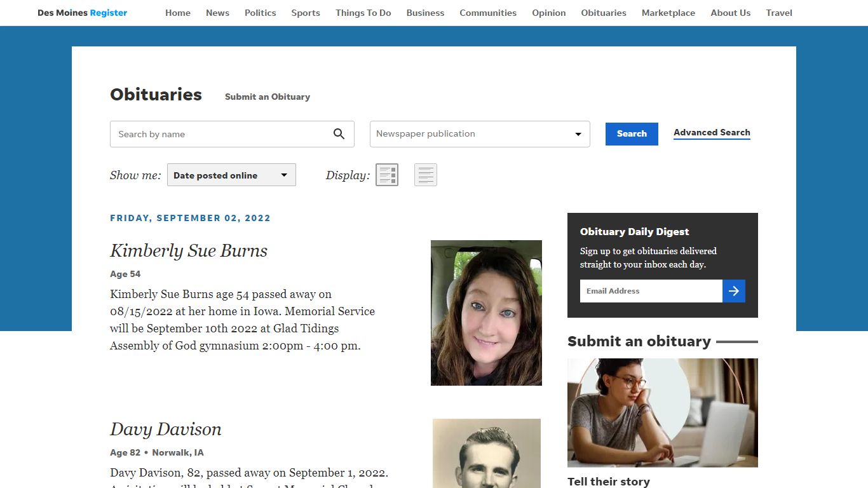The width and height of the screenshot is (868, 488).
Task: Open the Obituaries menu item
Action: click(x=603, y=13)
